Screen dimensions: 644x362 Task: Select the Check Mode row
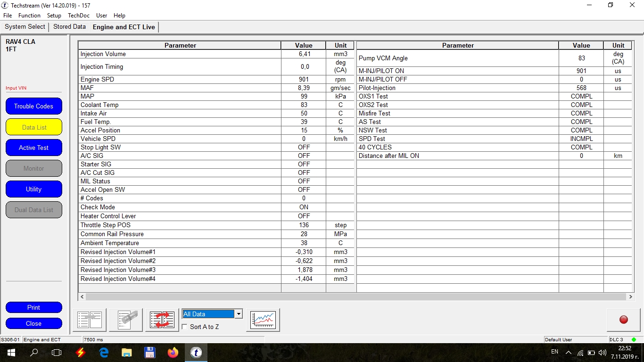click(216, 207)
